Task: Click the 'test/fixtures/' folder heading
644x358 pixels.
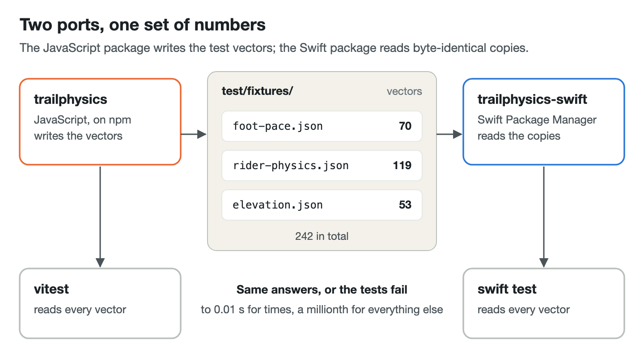Action: pos(257,91)
